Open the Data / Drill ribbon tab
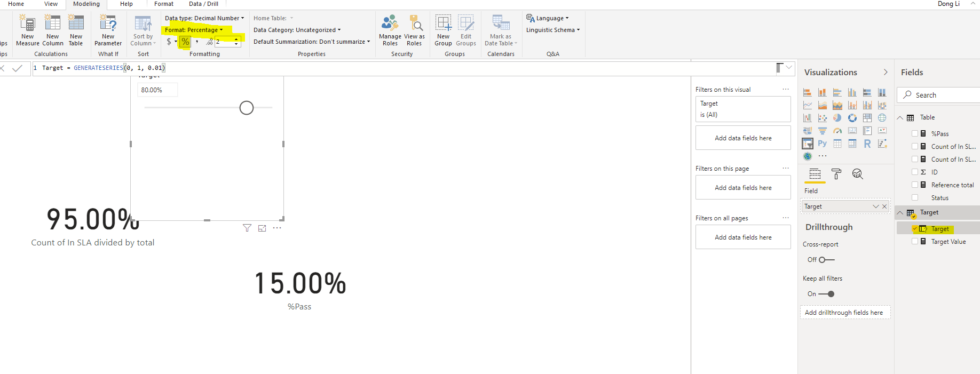The width and height of the screenshot is (980, 374). coord(203,4)
